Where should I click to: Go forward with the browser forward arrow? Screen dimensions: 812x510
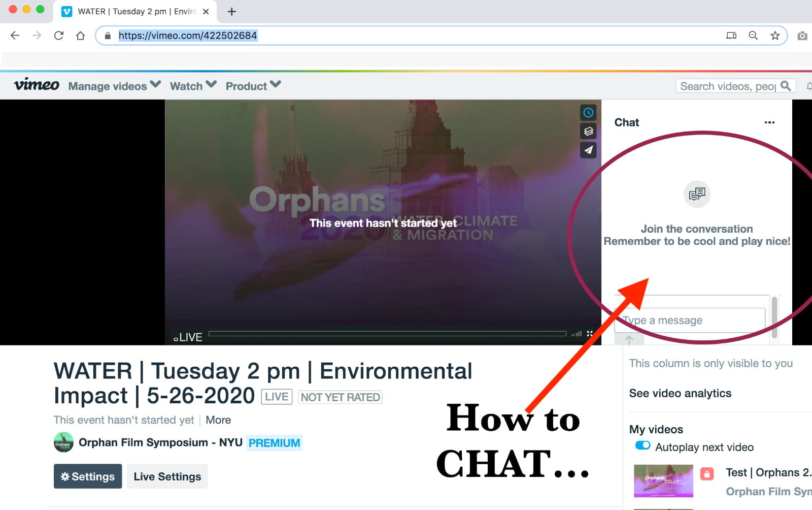pos(37,36)
